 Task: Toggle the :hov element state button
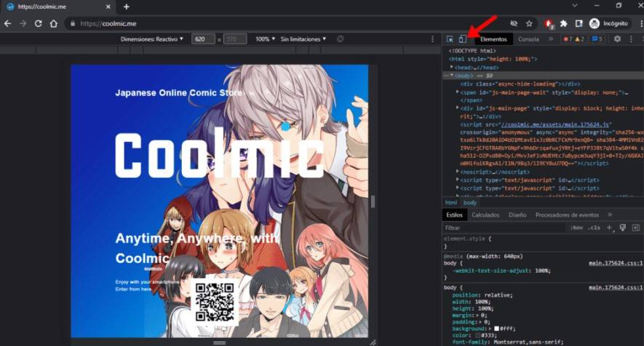point(576,228)
